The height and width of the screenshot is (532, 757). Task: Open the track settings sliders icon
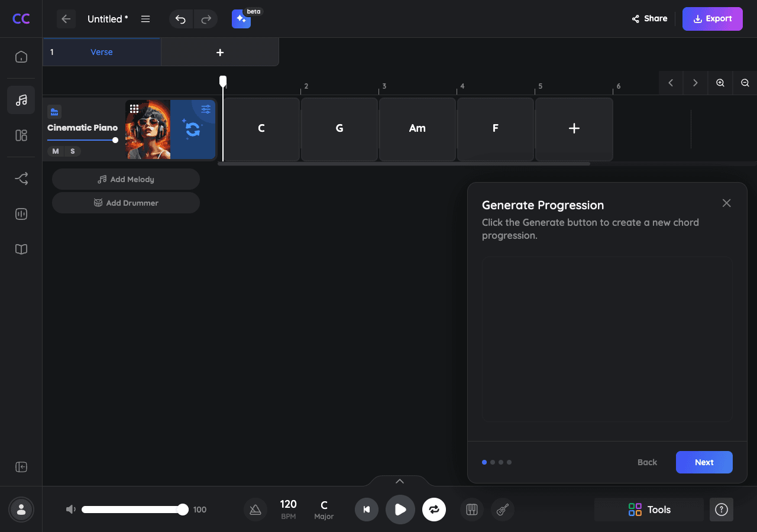206,109
